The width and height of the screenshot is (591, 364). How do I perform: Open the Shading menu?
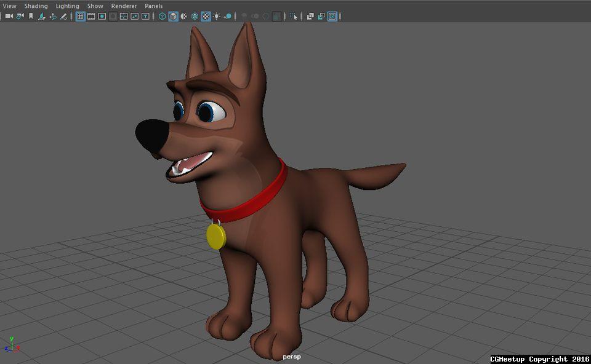pos(36,6)
